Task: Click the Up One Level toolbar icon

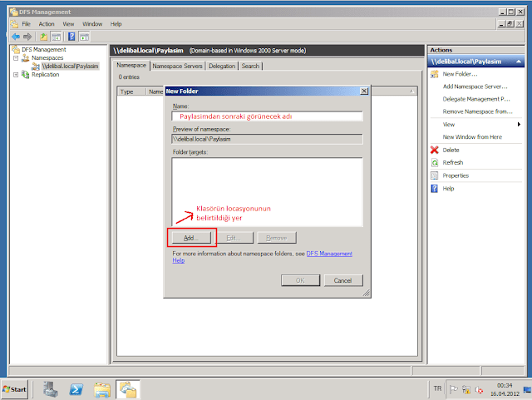Action: click(x=43, y=37)
